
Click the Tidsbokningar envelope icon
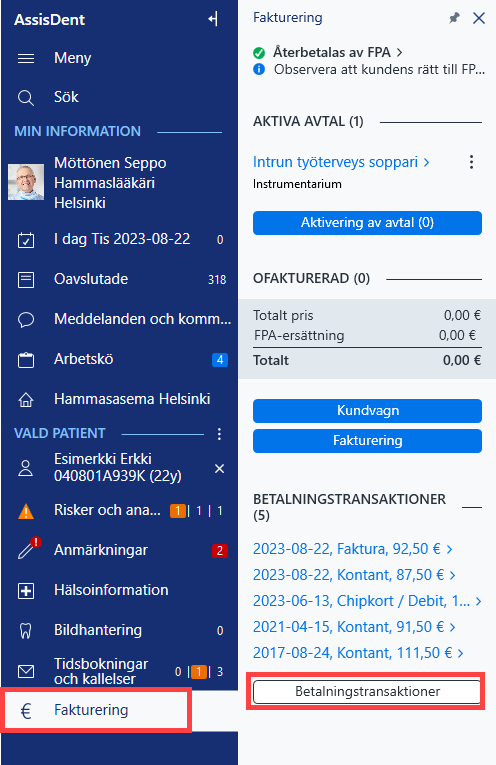(26, 672)
